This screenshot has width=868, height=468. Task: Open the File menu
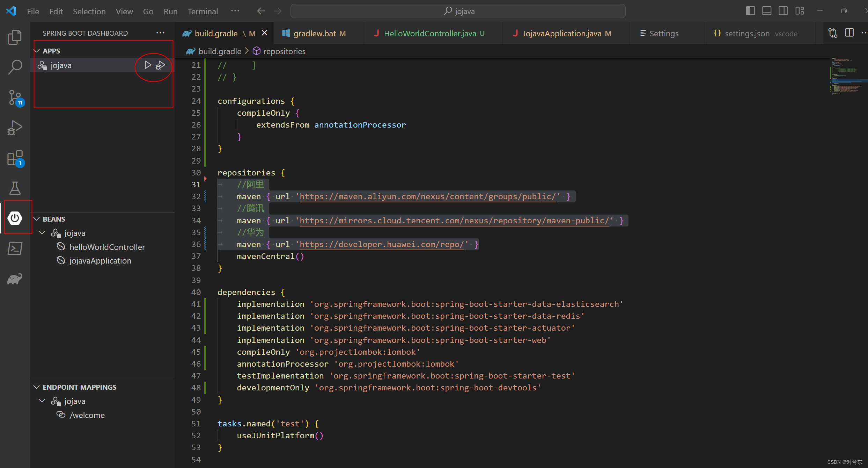33,12
